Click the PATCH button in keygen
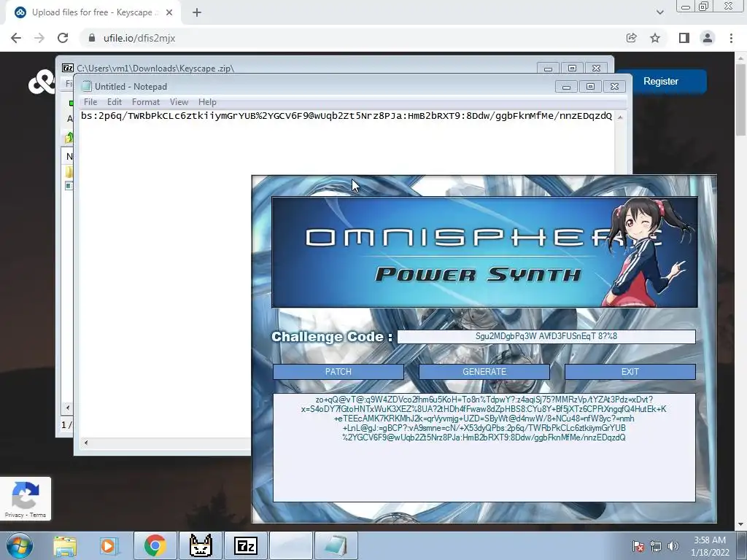747x560 pixels. 338,372
